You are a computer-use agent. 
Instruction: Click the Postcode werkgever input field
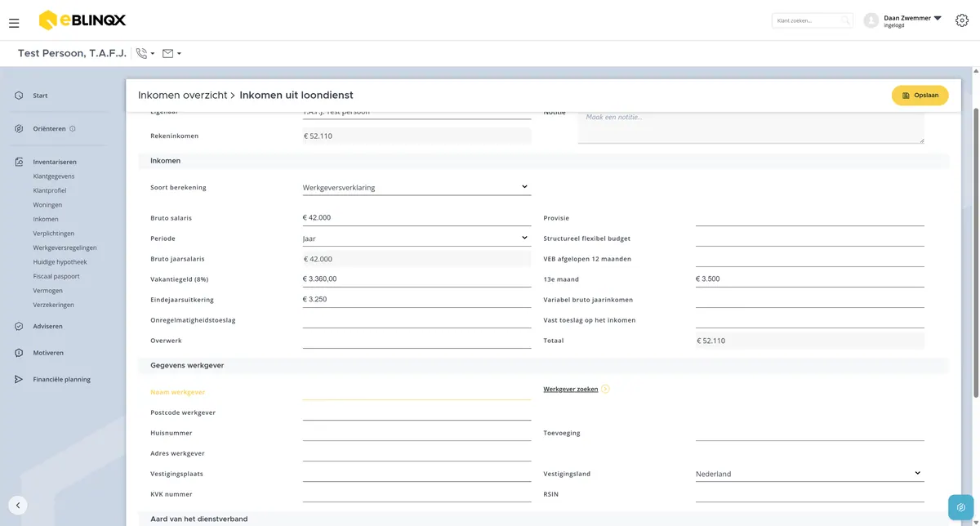point(416,412)
